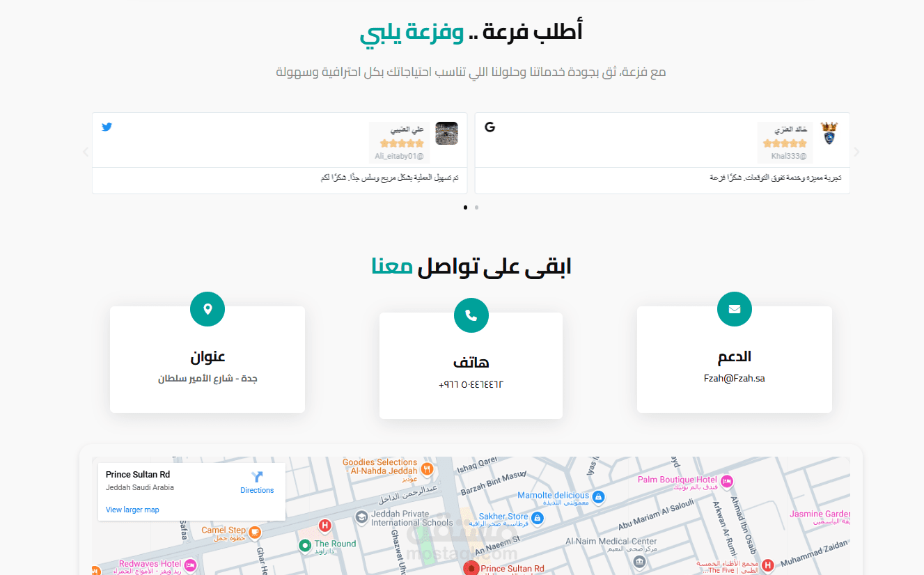Click the أطلب فزعة .. وفزعة يلبي heading

[471, 32]
